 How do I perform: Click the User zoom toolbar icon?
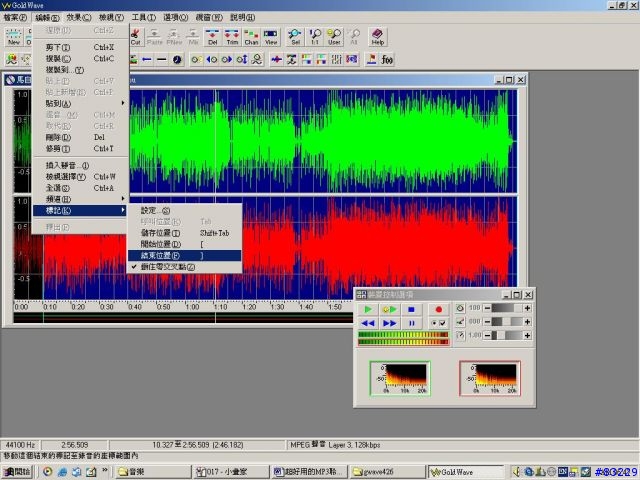[334, 37]
